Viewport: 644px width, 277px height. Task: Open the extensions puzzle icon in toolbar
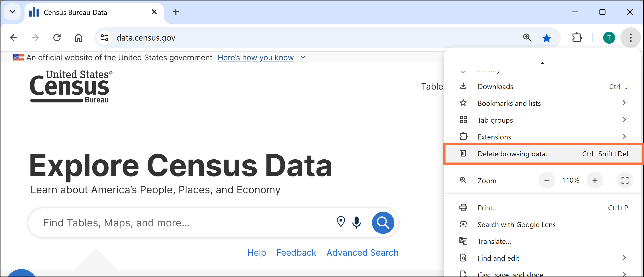(577, 38)
